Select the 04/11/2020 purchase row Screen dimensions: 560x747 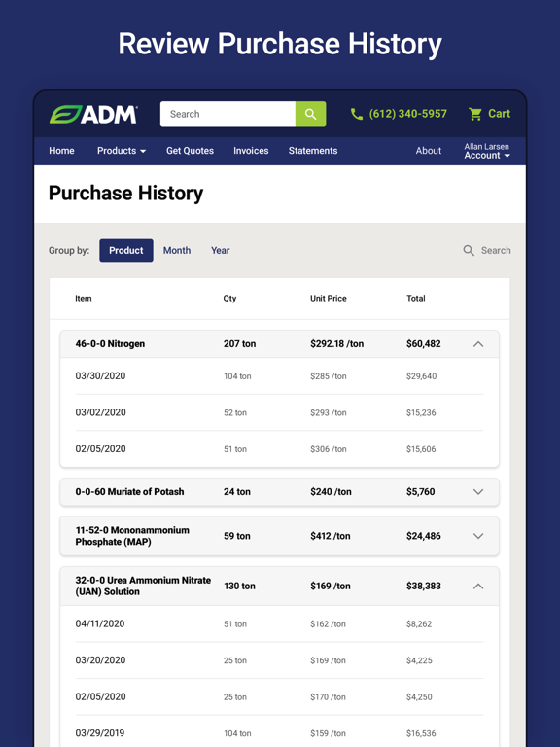tap(280, 624)
